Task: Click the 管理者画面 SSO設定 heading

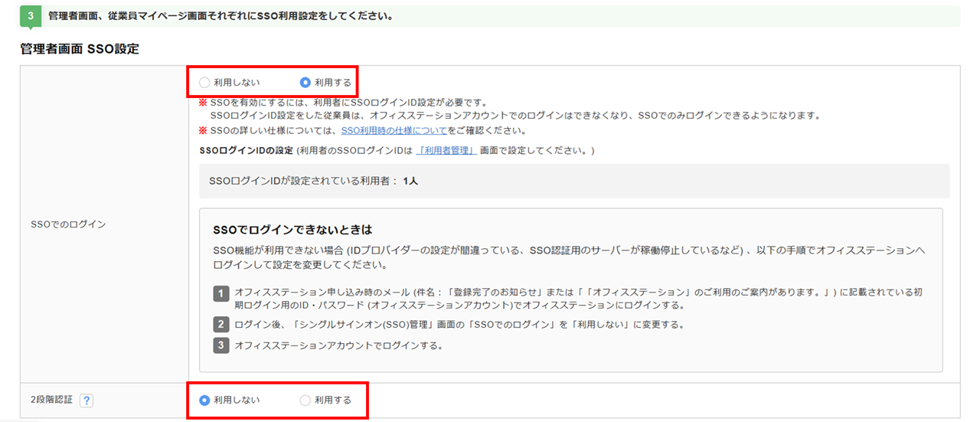Action: pos(80,49)
